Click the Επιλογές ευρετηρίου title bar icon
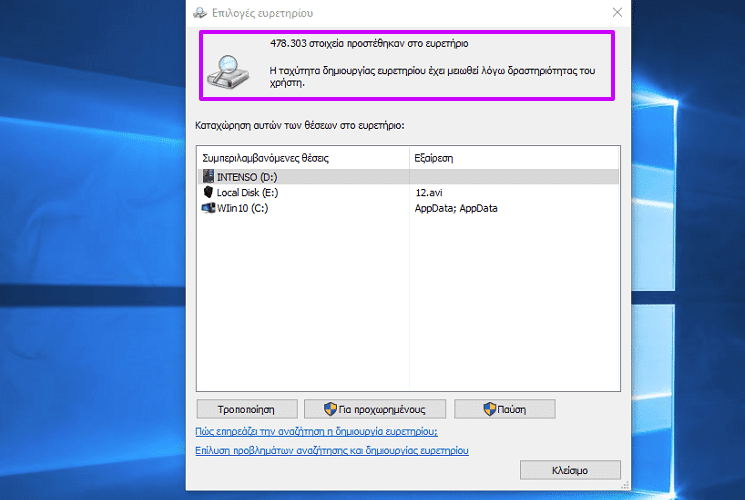 click(200, 13)
